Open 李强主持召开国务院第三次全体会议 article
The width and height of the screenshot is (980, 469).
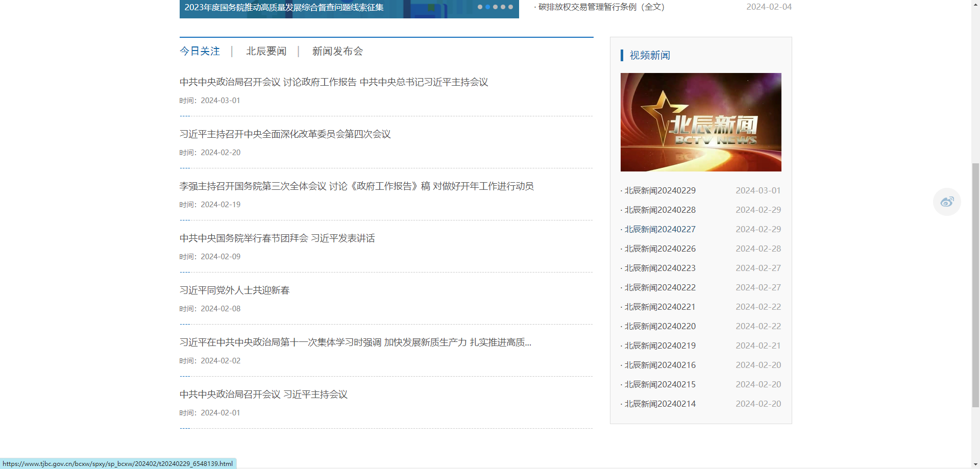click(356, 186)
